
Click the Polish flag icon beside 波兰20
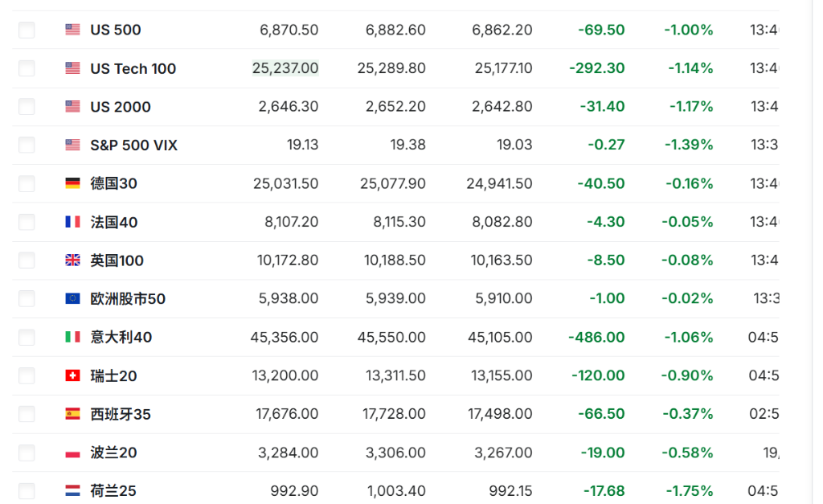tap(72, 453)
